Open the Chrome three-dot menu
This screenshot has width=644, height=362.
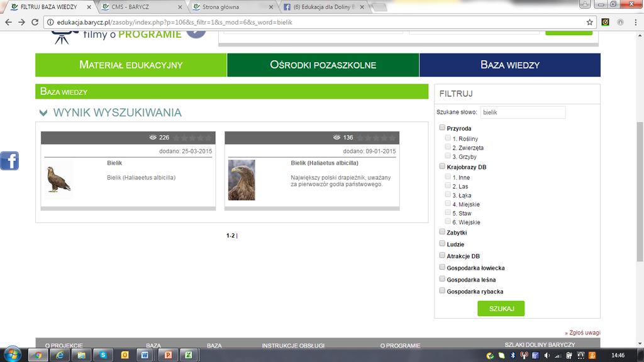635,22
